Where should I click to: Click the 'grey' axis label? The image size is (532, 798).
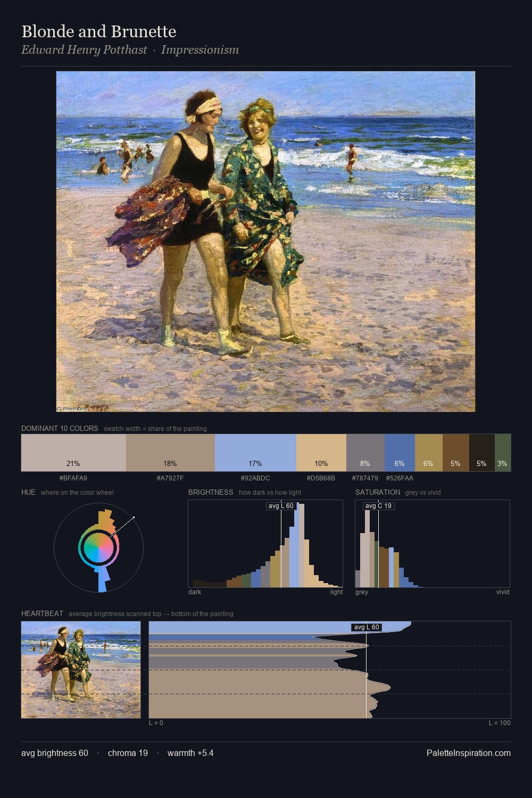tap(362, 592)
